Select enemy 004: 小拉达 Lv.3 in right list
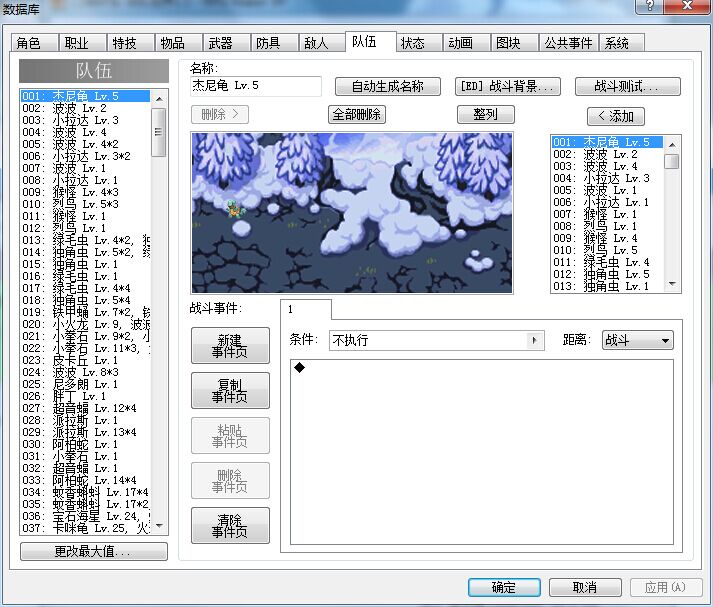Screen dimensions: 713x607 (x=608, y=178)
